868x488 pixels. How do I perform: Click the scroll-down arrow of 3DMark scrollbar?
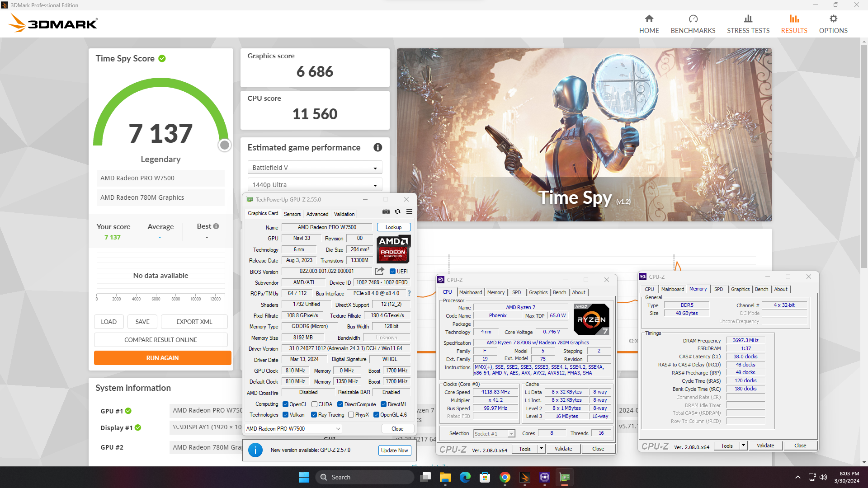[x=864, y=462]
